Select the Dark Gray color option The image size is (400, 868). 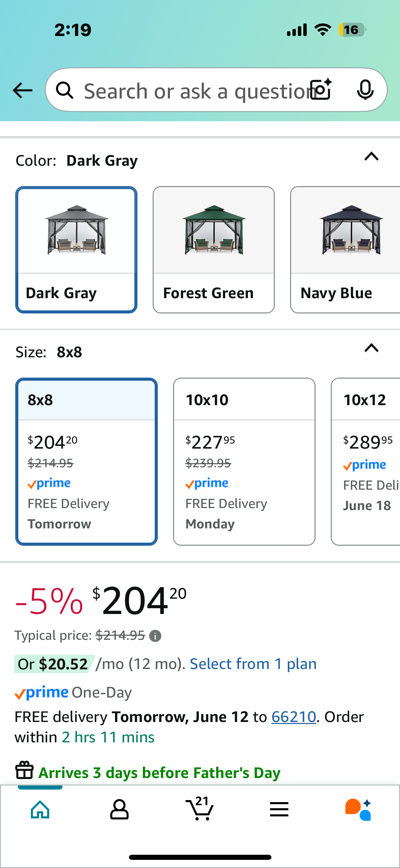coord(76,250)
